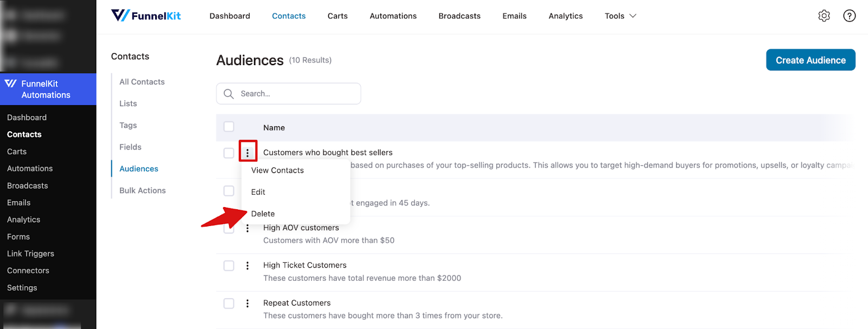
Task: Open Link Triggers in the left sidebar
Action: click(x=30, y=254)
